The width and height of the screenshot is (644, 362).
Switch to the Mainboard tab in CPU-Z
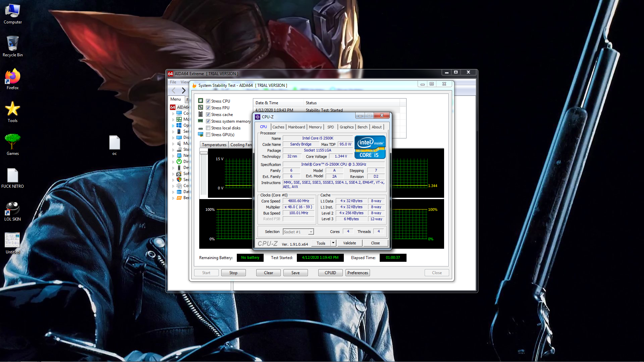[297, 127]
